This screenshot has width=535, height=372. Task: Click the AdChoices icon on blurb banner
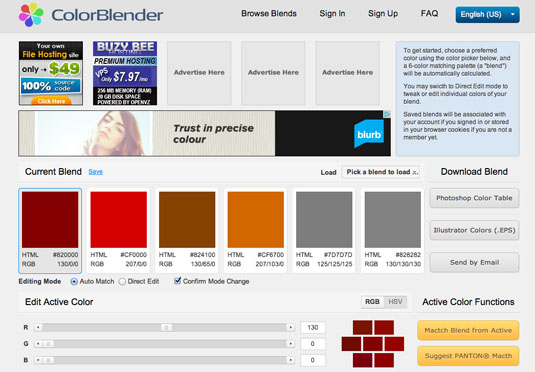[x=387, y=114]
